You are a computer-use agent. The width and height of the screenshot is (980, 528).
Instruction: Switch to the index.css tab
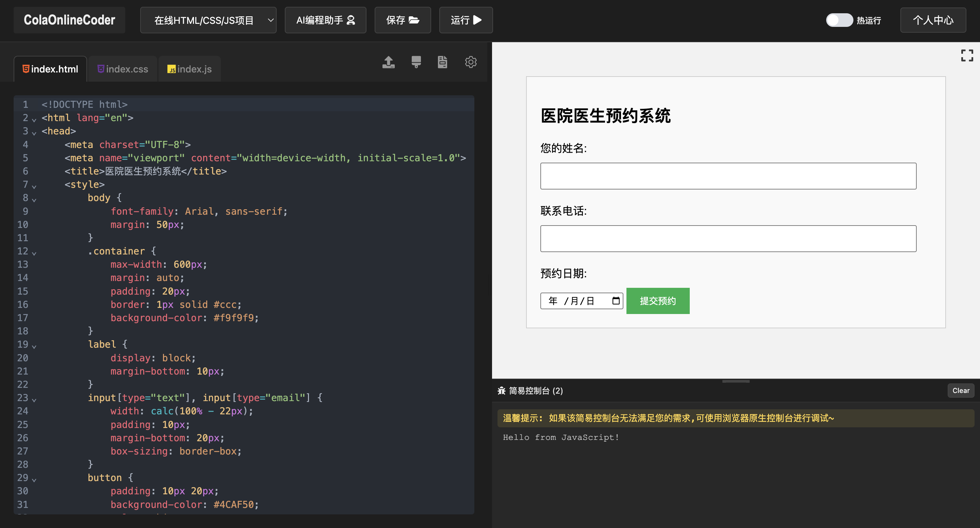point(122,69)
